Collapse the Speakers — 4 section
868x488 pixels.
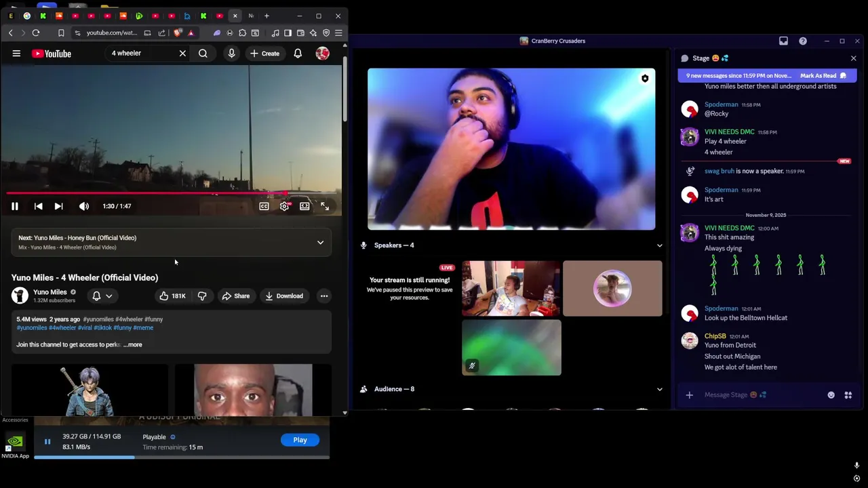click(x=659, y=245)
